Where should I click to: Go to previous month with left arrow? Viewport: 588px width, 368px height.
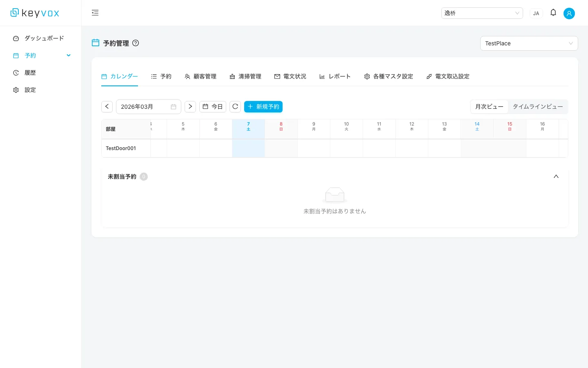click(107, 107)
